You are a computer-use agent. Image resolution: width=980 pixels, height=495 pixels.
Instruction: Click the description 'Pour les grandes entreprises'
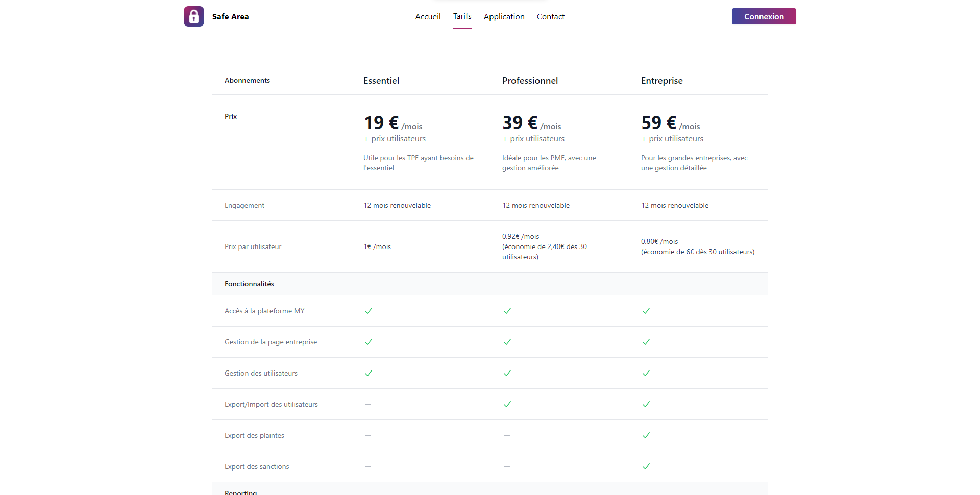coord(694,163)
